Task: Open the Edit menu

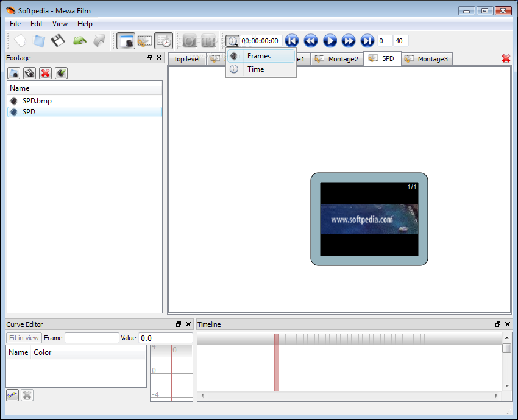Action: click(37, 24)
